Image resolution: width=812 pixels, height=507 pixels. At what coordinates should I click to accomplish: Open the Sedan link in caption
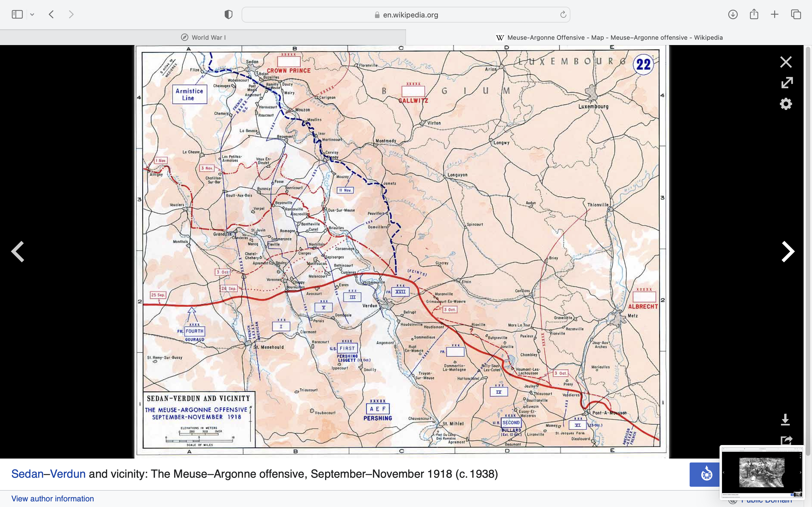(27, 474)
